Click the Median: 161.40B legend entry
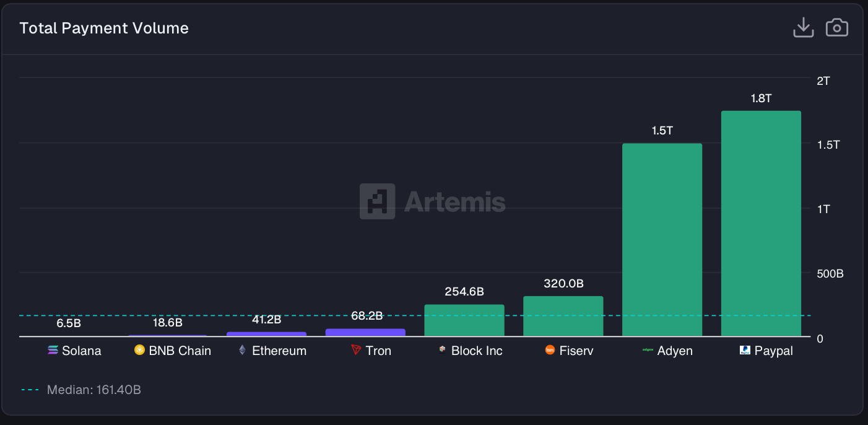The height and width of the screenshot is (425, 868). click(x=82, y=390)
